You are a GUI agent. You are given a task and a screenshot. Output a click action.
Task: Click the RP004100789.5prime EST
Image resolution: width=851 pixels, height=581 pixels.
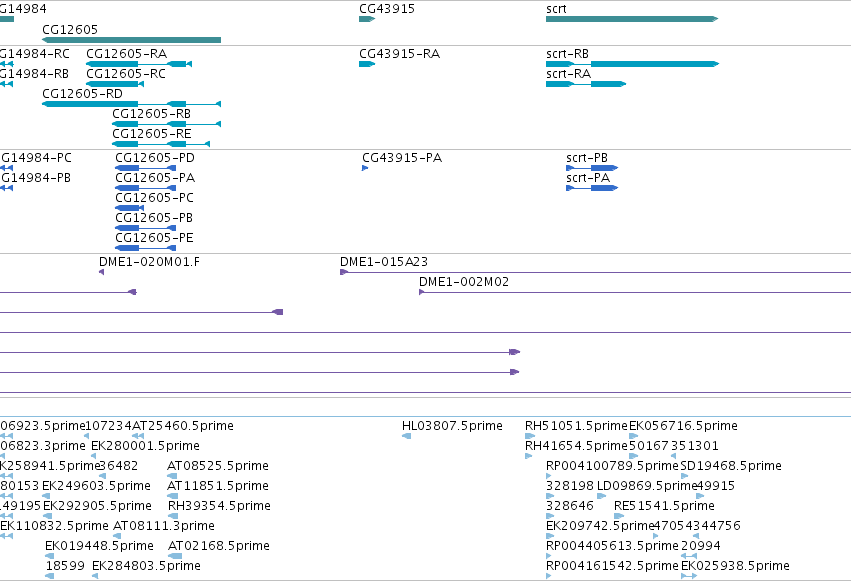click(550, 476)
